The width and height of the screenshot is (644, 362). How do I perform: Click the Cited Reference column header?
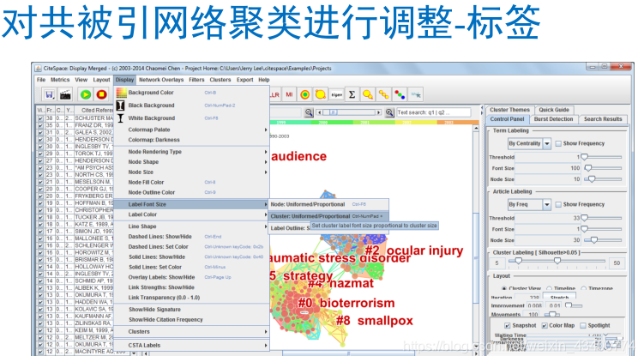click(x=94, y=110)
